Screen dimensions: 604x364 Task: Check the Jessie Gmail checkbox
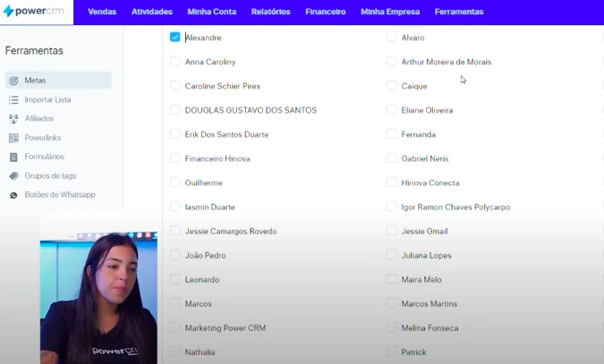tap(391, 231)
